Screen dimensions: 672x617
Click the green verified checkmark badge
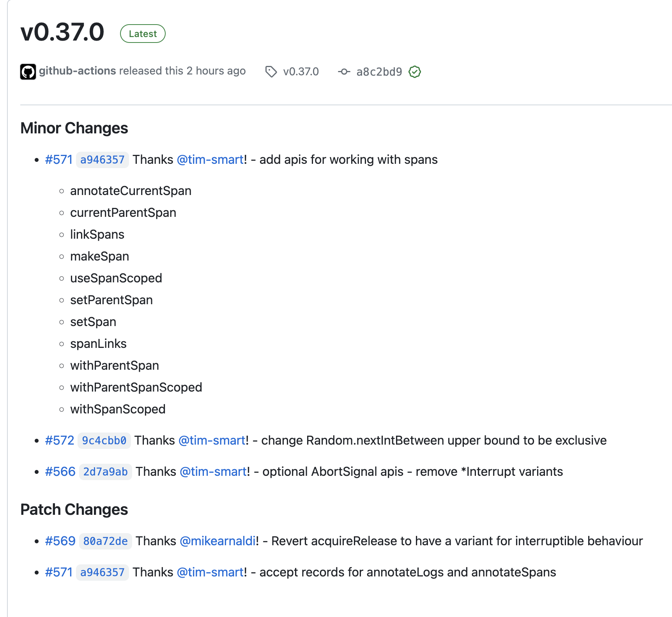pos(415,72)
